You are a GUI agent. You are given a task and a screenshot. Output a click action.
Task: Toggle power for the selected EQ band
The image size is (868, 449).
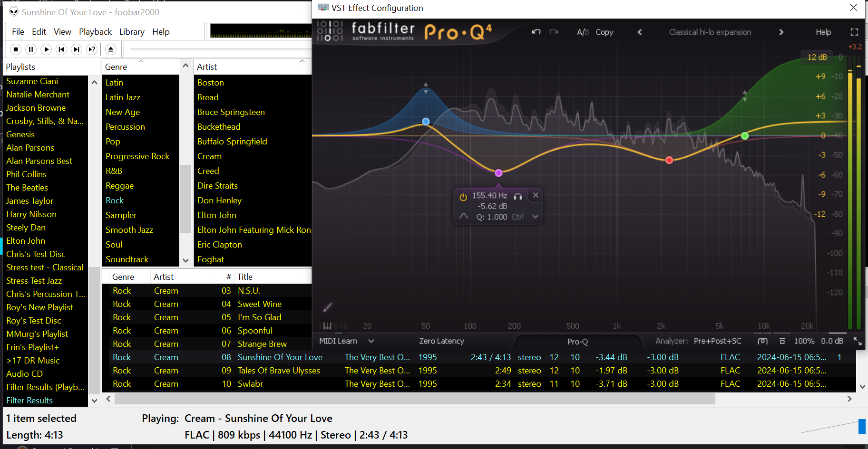pos(463,196)
